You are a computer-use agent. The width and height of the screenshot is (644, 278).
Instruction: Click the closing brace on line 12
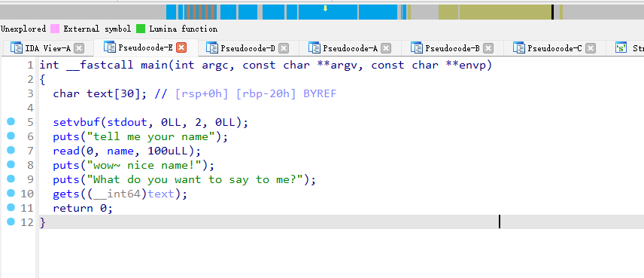point(43,222)
